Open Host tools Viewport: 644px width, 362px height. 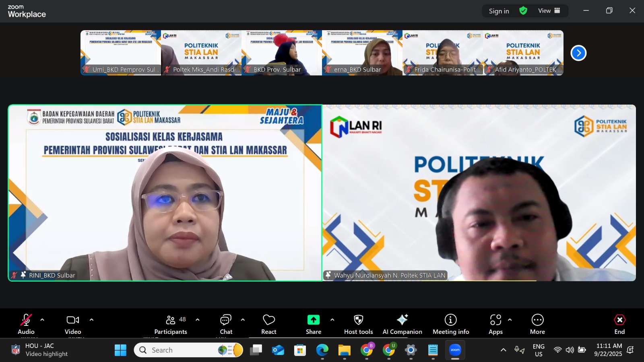pyautogui.click(x=358, y=324)
